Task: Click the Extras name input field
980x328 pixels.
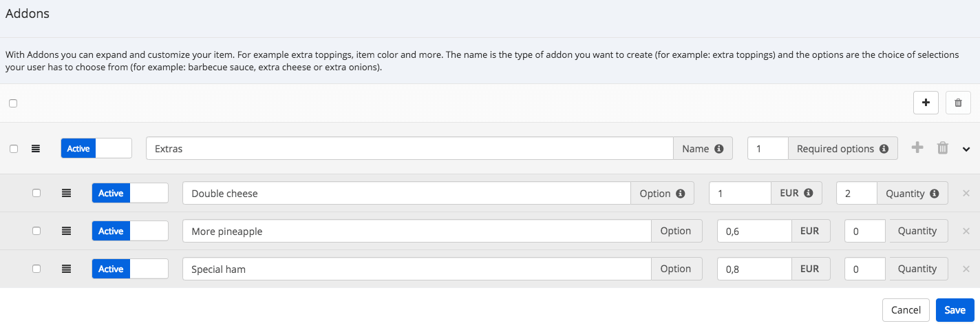Action: [x=409, y=148]
